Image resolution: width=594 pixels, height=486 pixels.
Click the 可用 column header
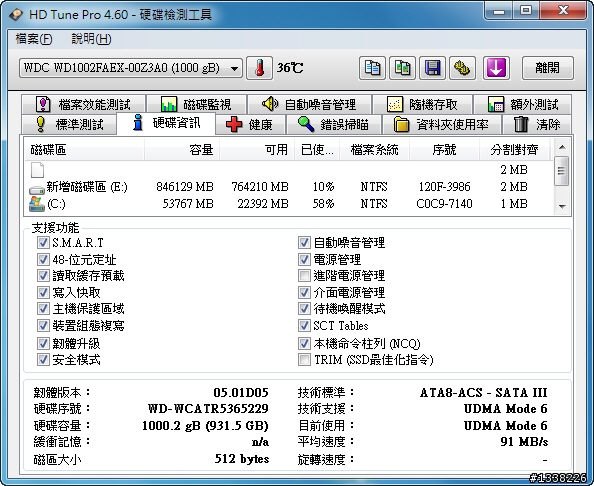pos(257,150)
